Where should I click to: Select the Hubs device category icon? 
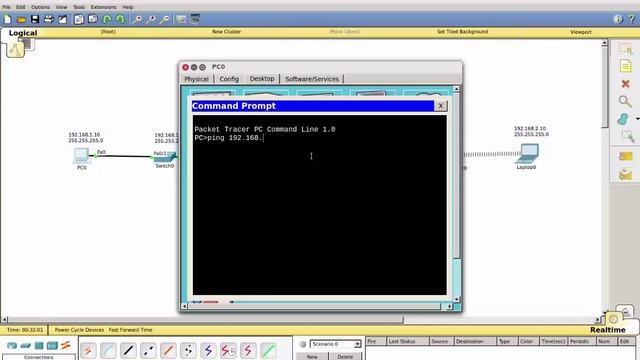tap(39, 346)
